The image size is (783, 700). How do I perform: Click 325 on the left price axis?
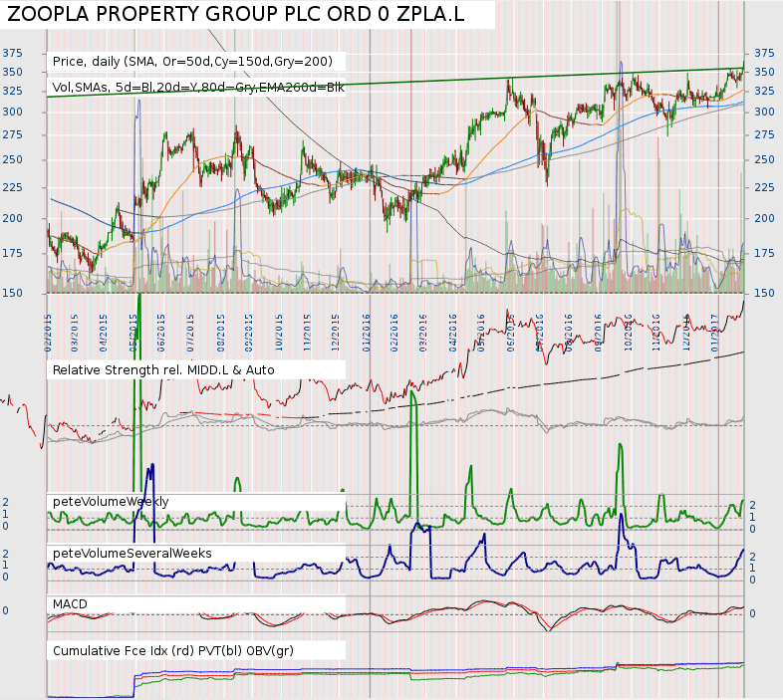click(x=13, y=91)
